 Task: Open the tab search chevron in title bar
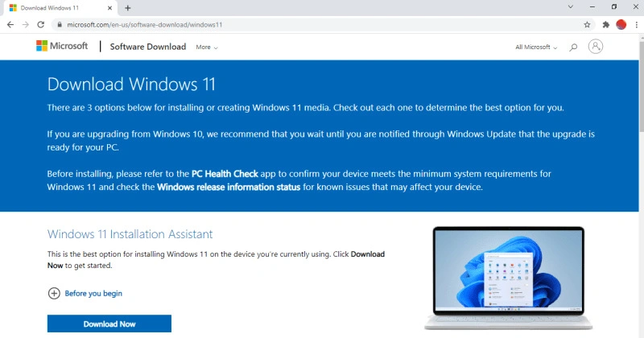571,6
